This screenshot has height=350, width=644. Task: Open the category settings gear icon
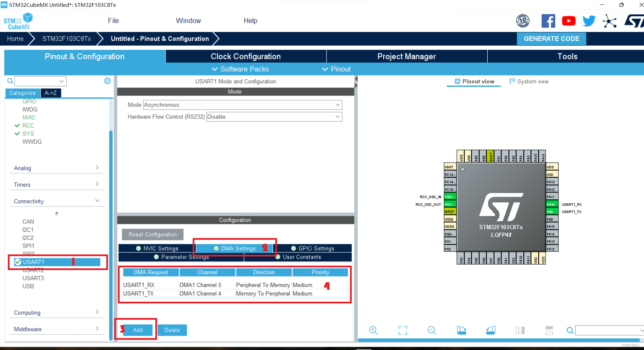tap(107, 81)
